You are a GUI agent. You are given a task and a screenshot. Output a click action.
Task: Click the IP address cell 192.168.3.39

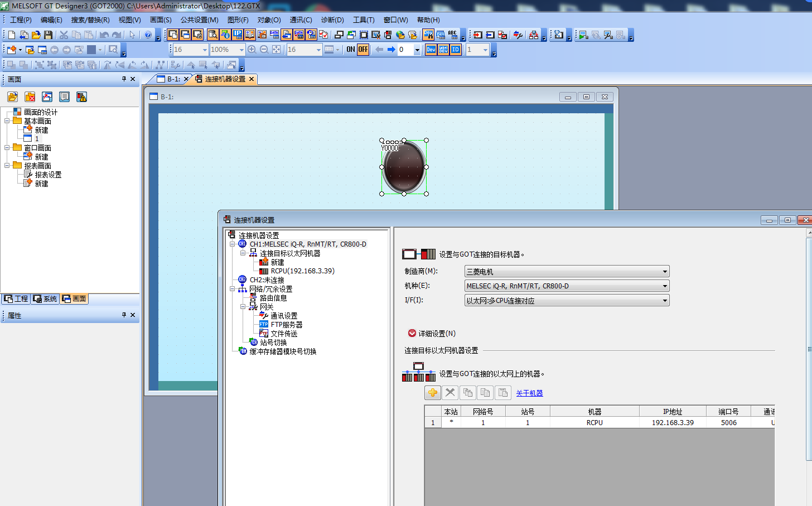point(673,423)
